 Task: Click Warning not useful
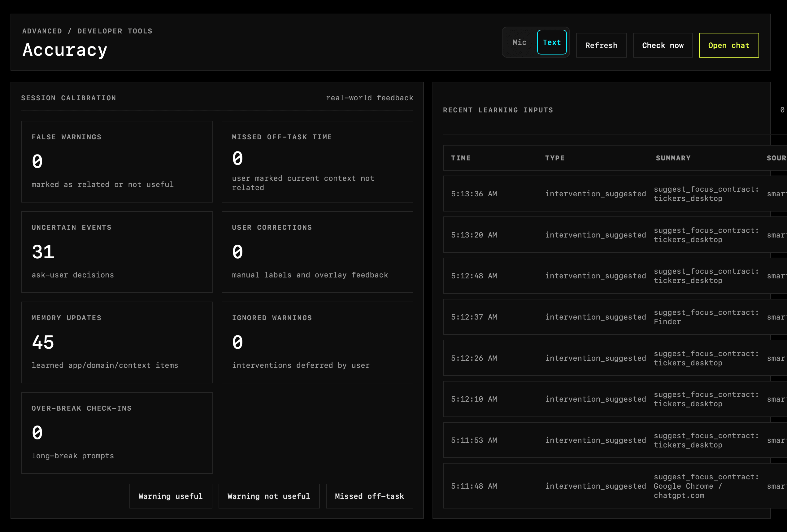click(x=269, y=496)
